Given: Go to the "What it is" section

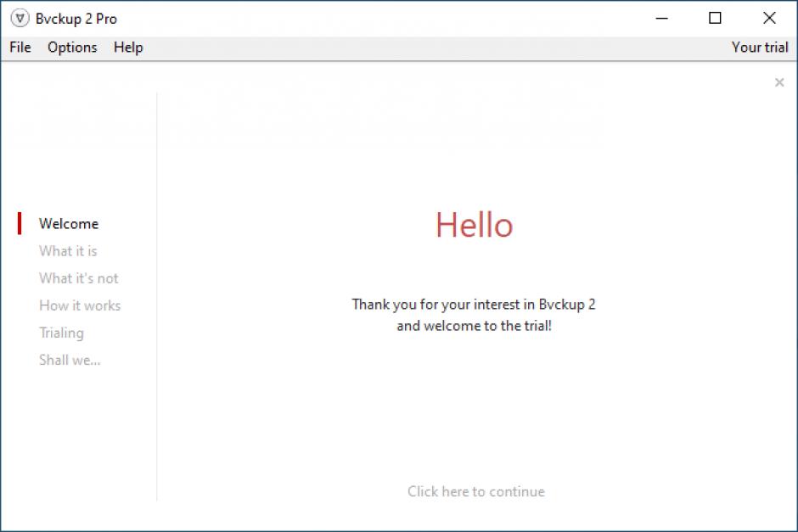Looking at the screenshot, I should click(x=68, y=251).
